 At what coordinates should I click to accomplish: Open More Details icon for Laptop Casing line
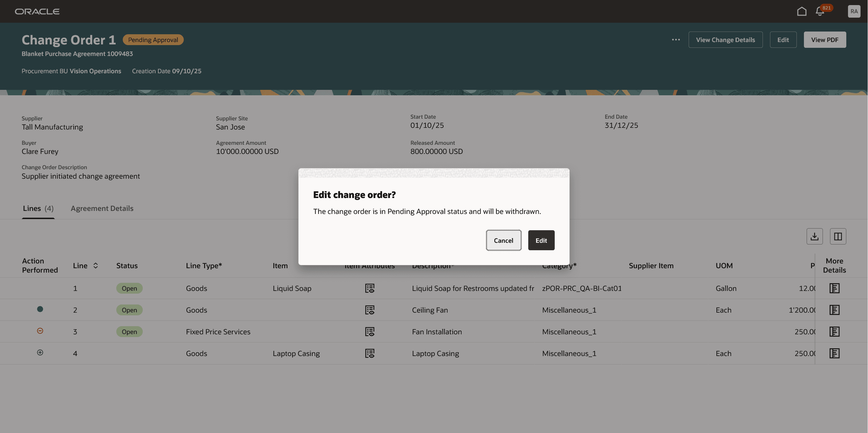(834, 353)
